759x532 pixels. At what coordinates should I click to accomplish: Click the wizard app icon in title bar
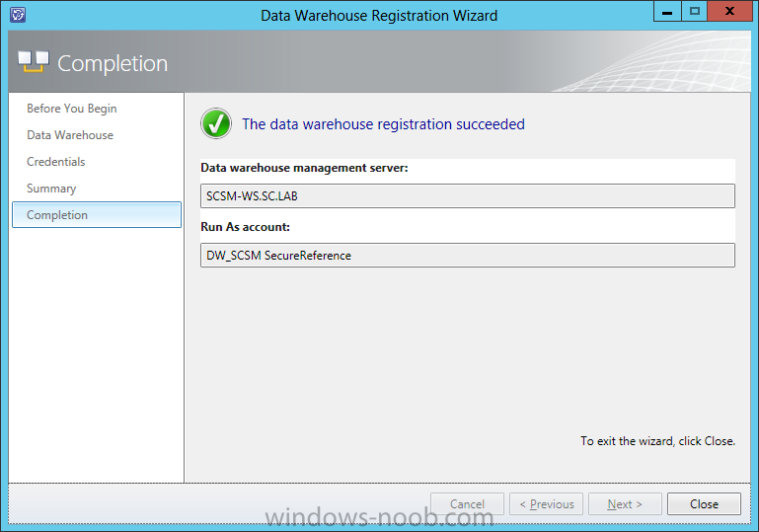tap(18, 15)
